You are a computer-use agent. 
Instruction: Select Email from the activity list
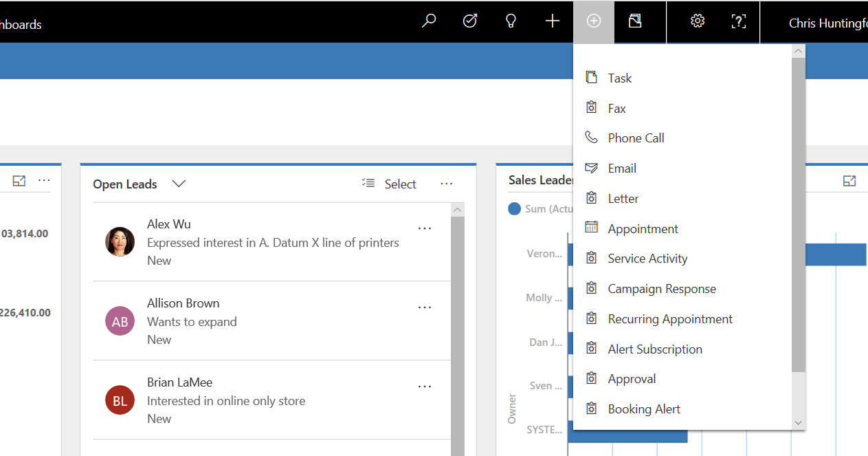[x=622, y=169]
